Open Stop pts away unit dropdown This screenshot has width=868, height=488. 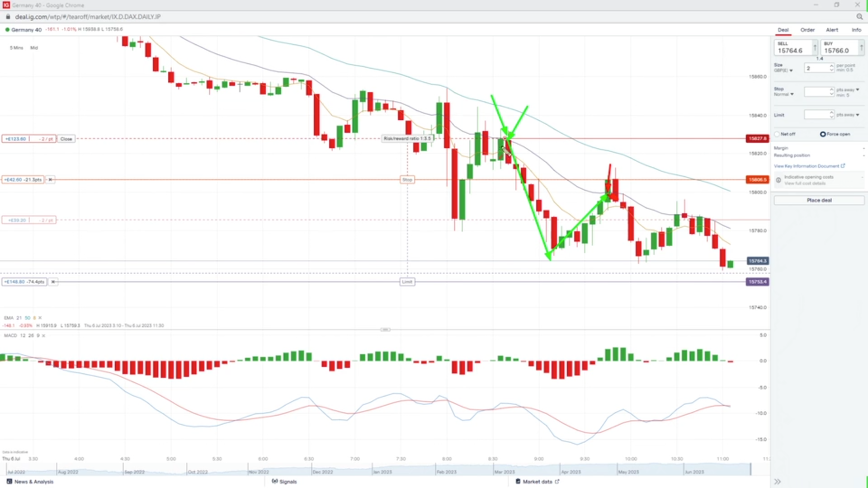pos(848,89)
